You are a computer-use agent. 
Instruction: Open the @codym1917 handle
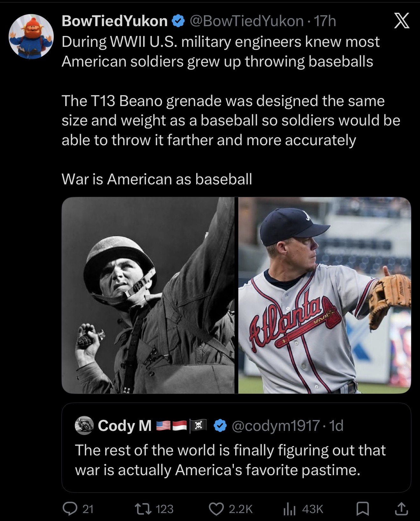[x=276, y=425]
